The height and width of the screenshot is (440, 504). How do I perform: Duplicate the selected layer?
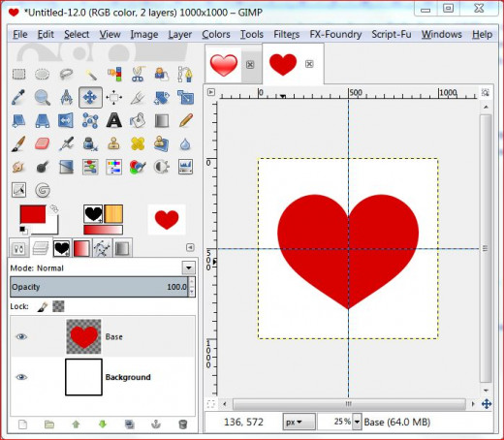[130, 424]
